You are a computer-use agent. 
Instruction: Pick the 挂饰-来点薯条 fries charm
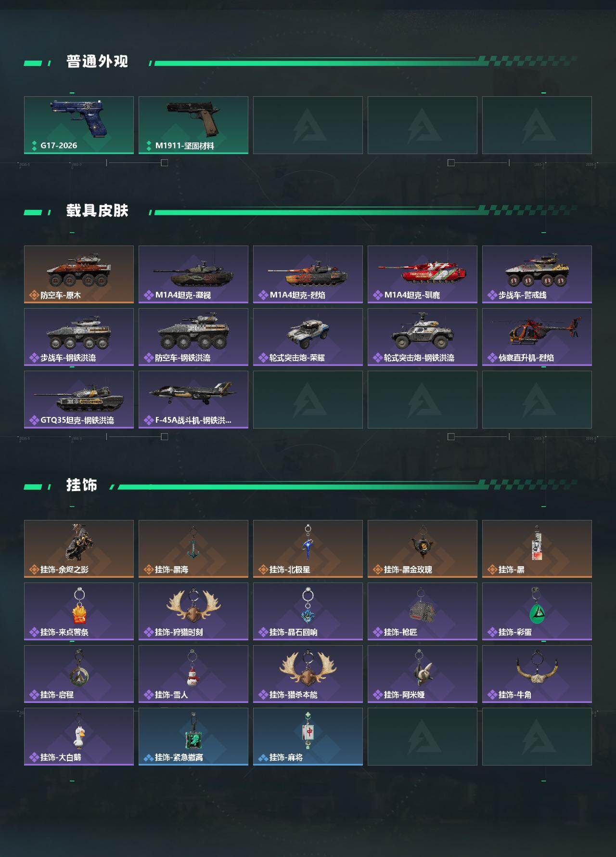click(79, 611)
